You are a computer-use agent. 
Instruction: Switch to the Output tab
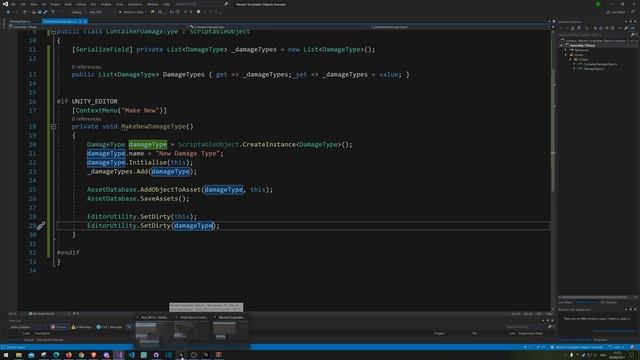29,340
